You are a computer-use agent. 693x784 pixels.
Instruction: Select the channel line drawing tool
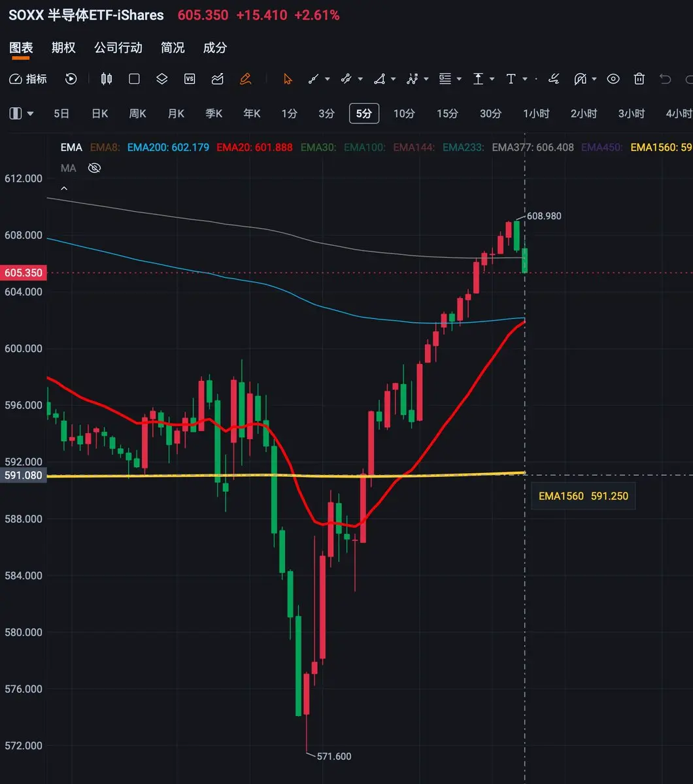[346, 79]
